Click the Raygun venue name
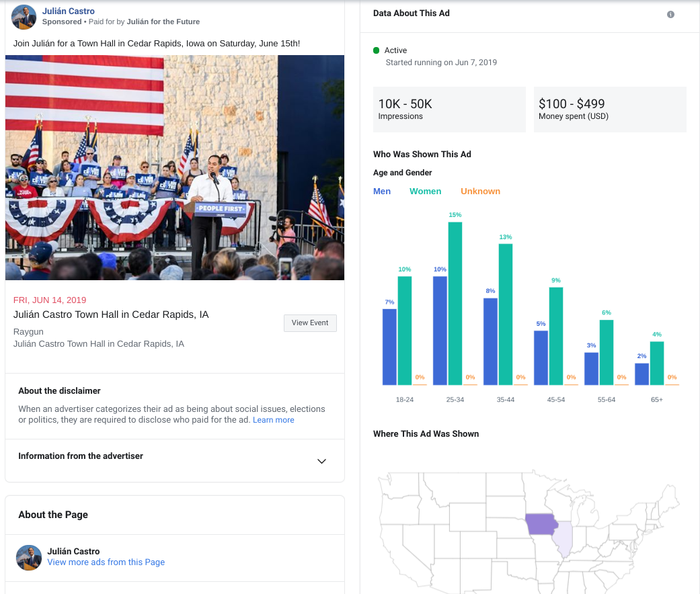Screen dimensions: 700x594 [x=28, y=332]
